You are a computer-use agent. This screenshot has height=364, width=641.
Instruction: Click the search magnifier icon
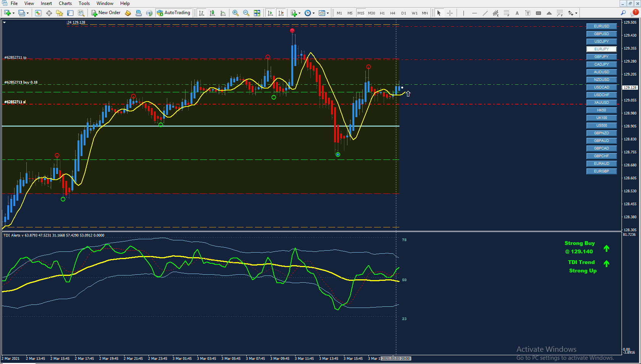coord(623,13)
